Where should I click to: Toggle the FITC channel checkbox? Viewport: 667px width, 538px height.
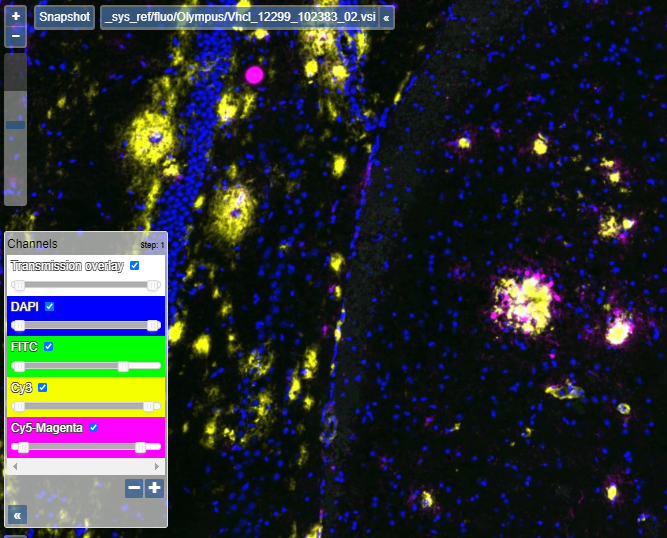pos(48,346)
